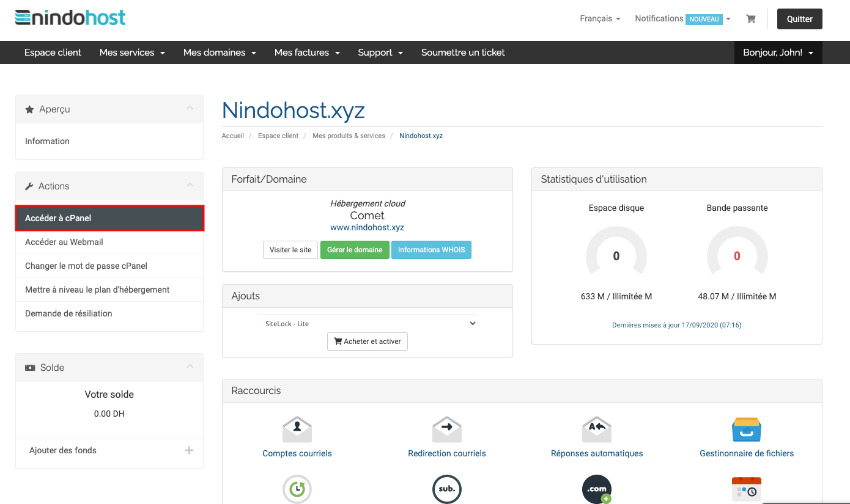
Task: Expand the Mes factures menu
Action: tap(307, 53)
